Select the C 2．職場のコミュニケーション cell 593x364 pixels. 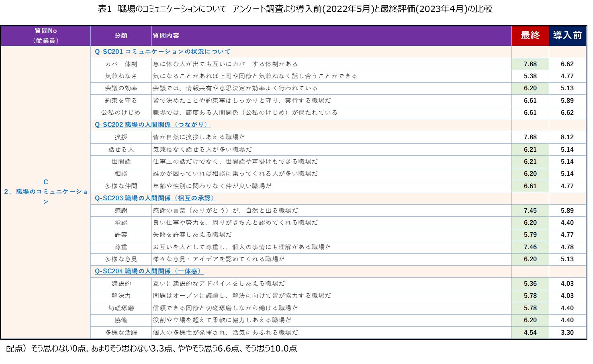(x=46, y=192)
